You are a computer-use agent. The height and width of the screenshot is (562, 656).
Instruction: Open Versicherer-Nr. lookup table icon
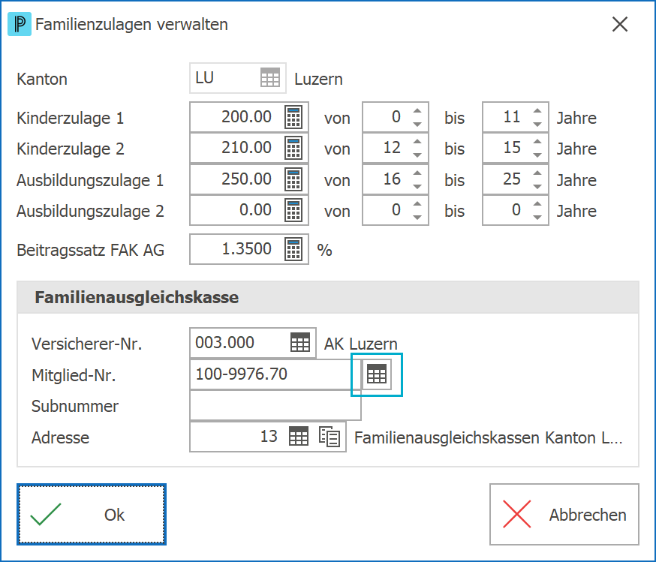(x=300, y=343)
